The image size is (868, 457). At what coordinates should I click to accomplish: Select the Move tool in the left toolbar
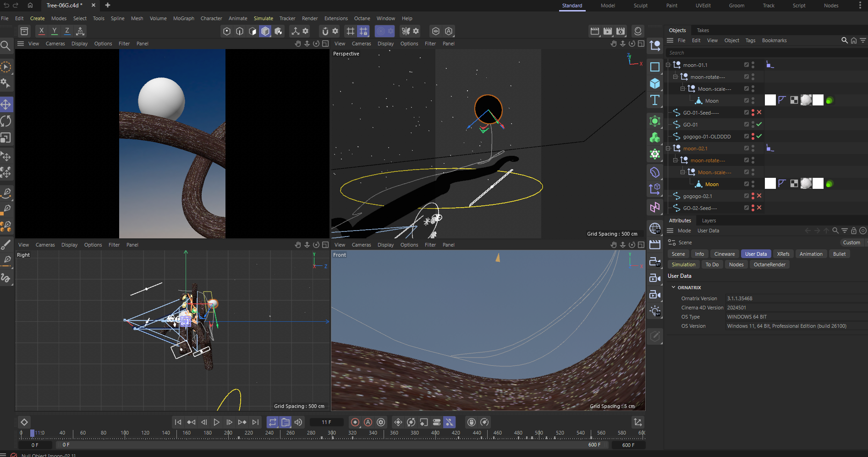[x=6, y=104]
